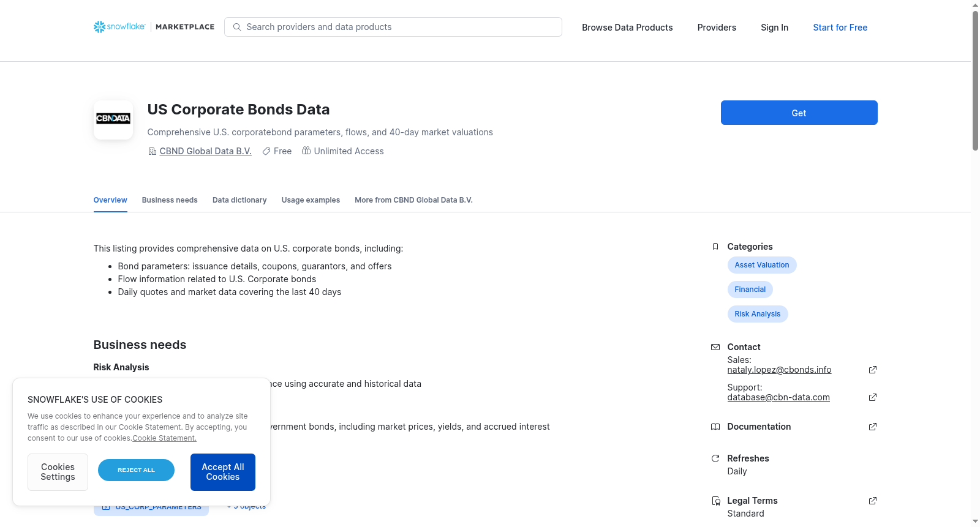Click the gift icon beside Unlimited Access
The width and height of the screenshot is (980, 527).
click(306, 151)
